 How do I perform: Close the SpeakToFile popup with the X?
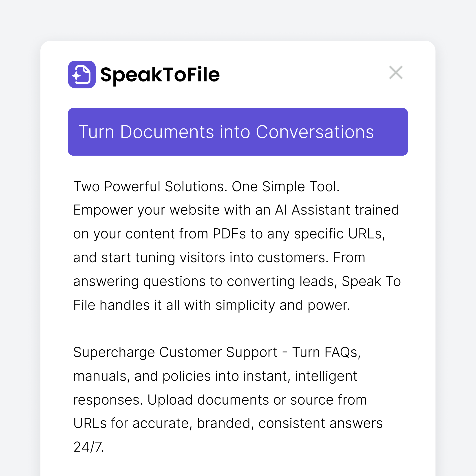[396, 73]
